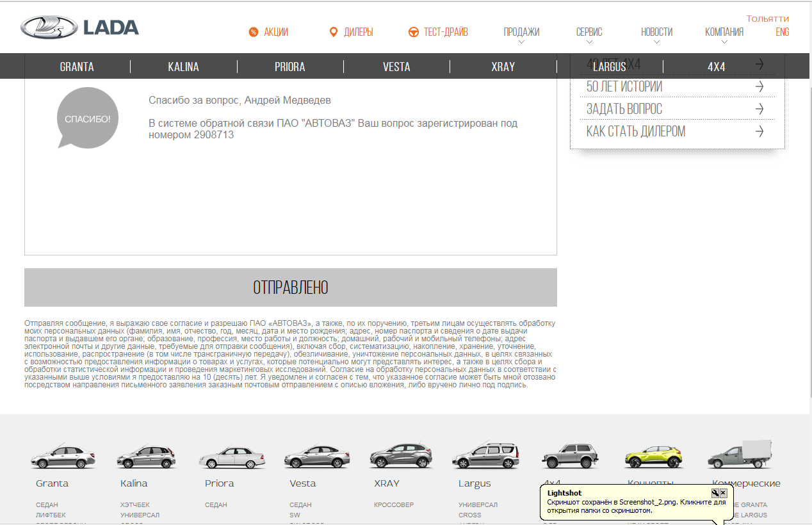The height and width of the screenshot is (525, 812).
Task: Click Седан under Granta
Action: tap(47, 505)
